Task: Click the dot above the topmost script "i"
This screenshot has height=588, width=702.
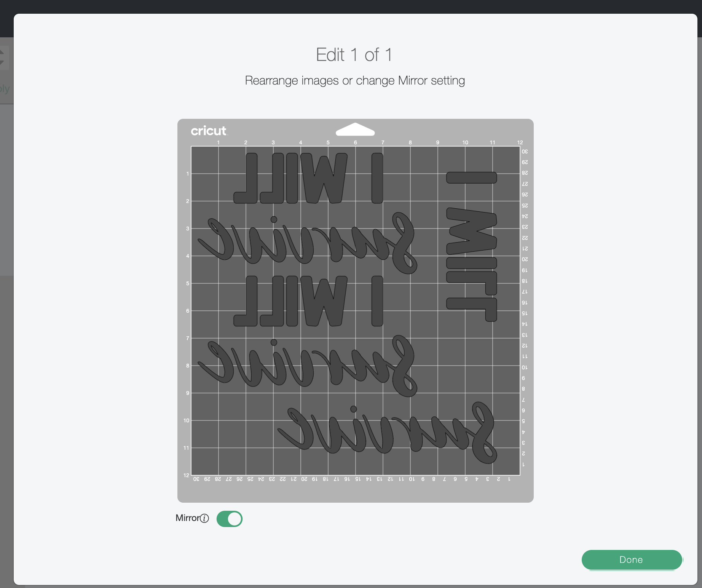Action: [x=274, y=219]
